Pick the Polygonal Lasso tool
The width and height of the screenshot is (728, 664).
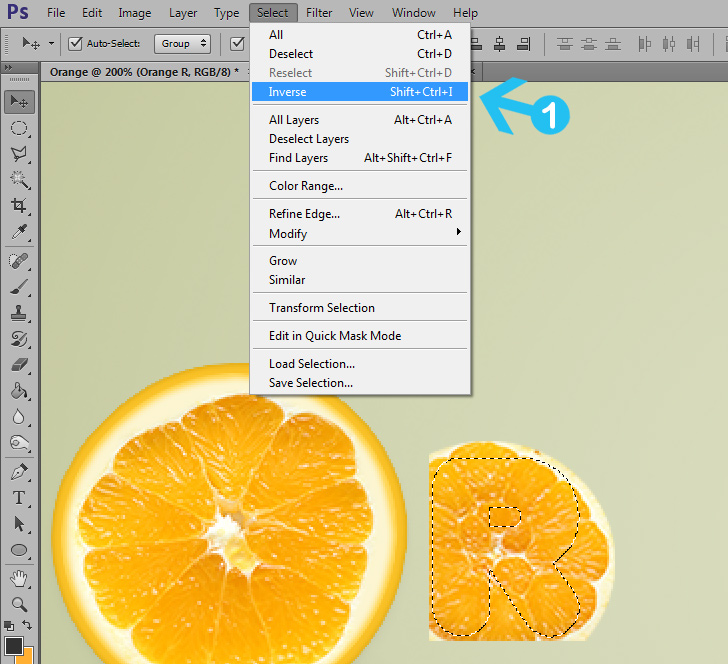coord(19,154)
